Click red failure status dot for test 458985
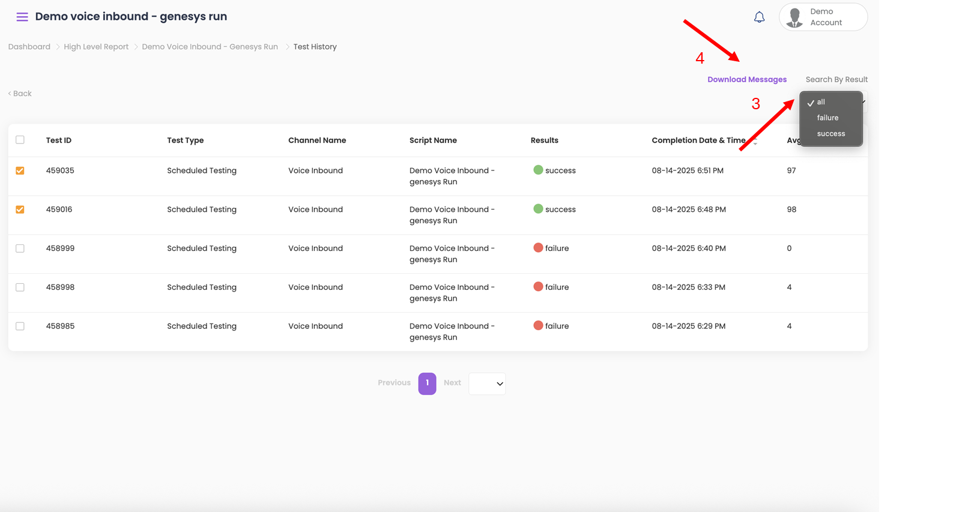Viewport: 980px width, 512px height. pos(538,325)
